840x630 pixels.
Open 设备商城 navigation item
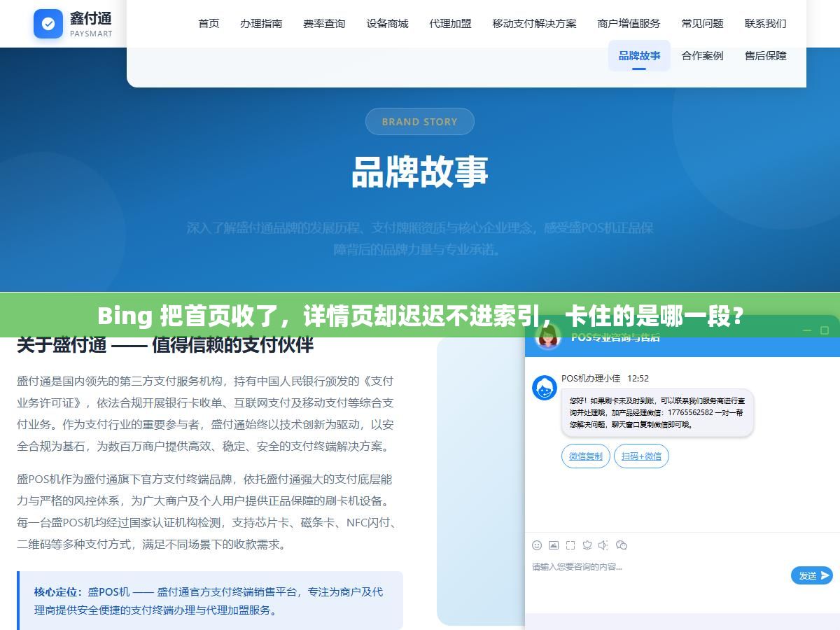[x=387, y=23]
